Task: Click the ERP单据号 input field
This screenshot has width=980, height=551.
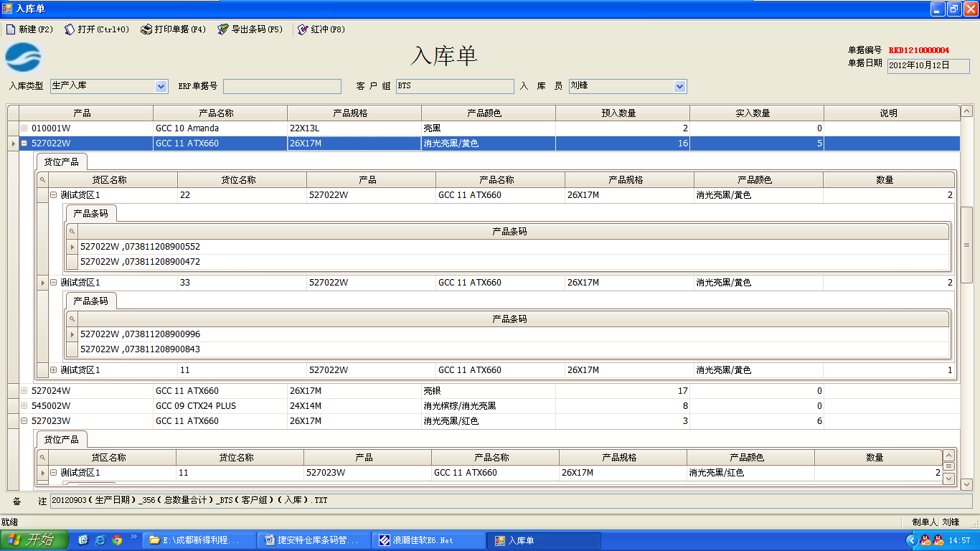Action: click(282, 86)
